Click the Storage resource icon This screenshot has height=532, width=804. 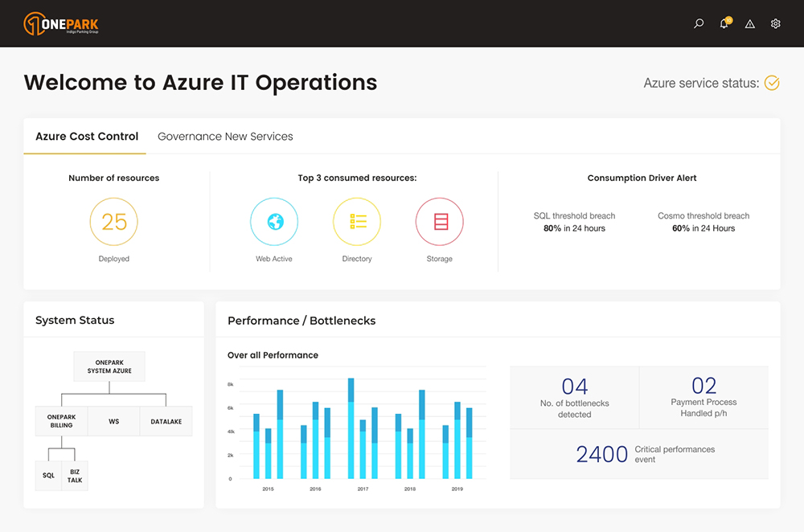(x=440, y=222)
